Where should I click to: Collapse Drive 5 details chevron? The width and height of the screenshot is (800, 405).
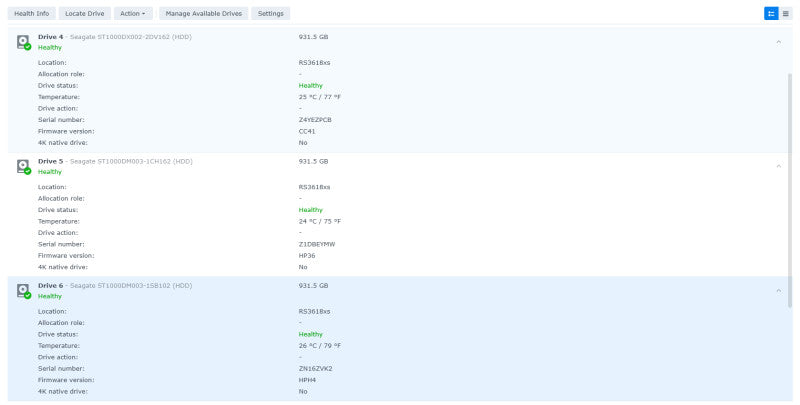coord(779,166)
